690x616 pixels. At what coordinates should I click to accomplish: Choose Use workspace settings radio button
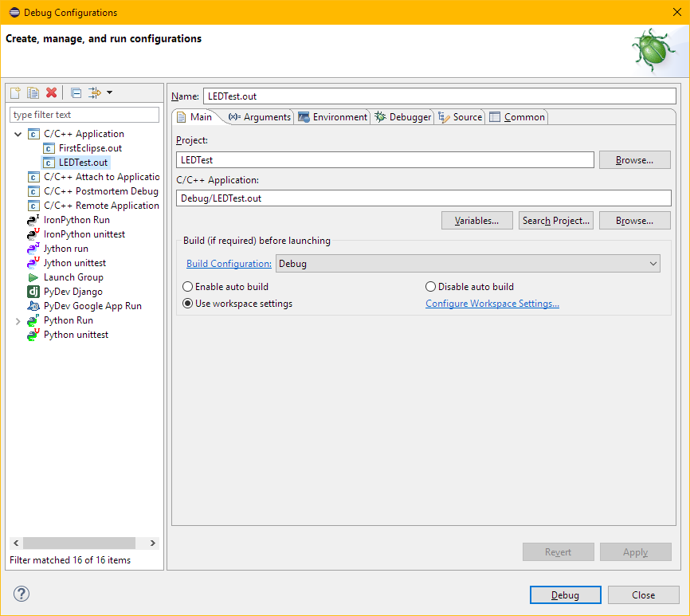coord(188,304)
